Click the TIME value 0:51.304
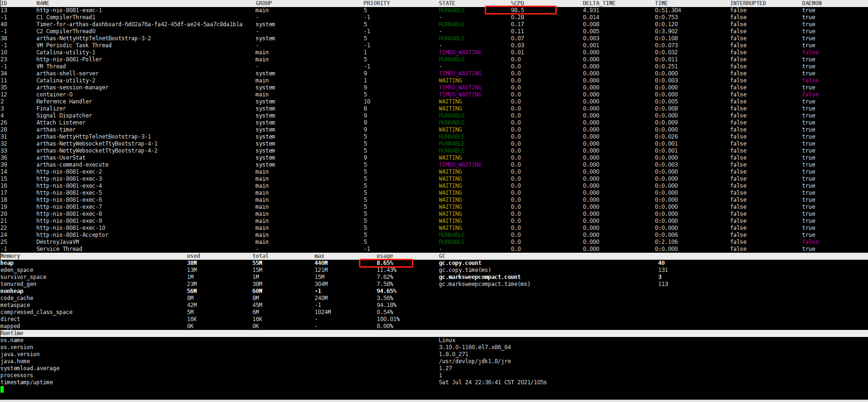The height and width of the screenshot is (402, 868). [x=668, y=10]
